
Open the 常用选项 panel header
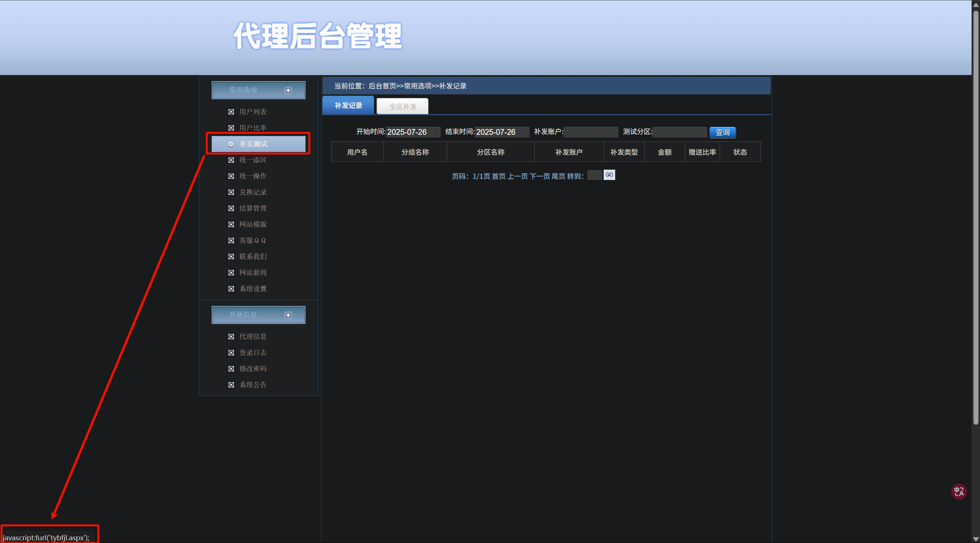(243, 90)
